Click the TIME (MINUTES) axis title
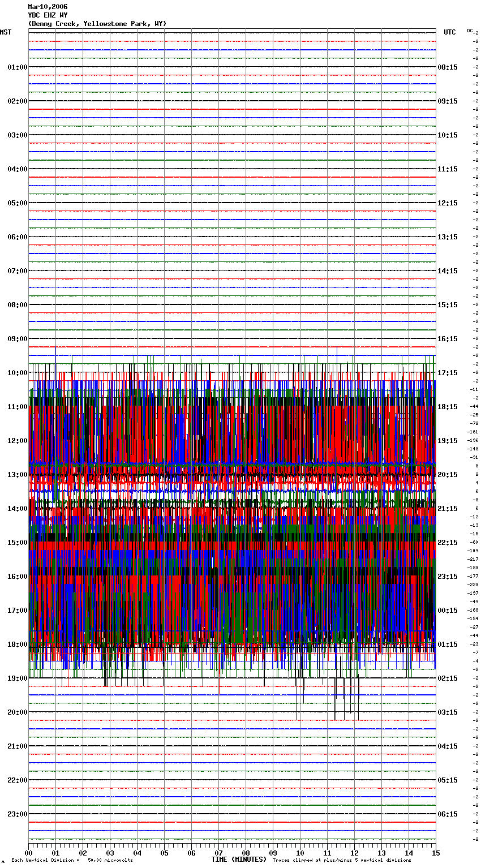 239,860
